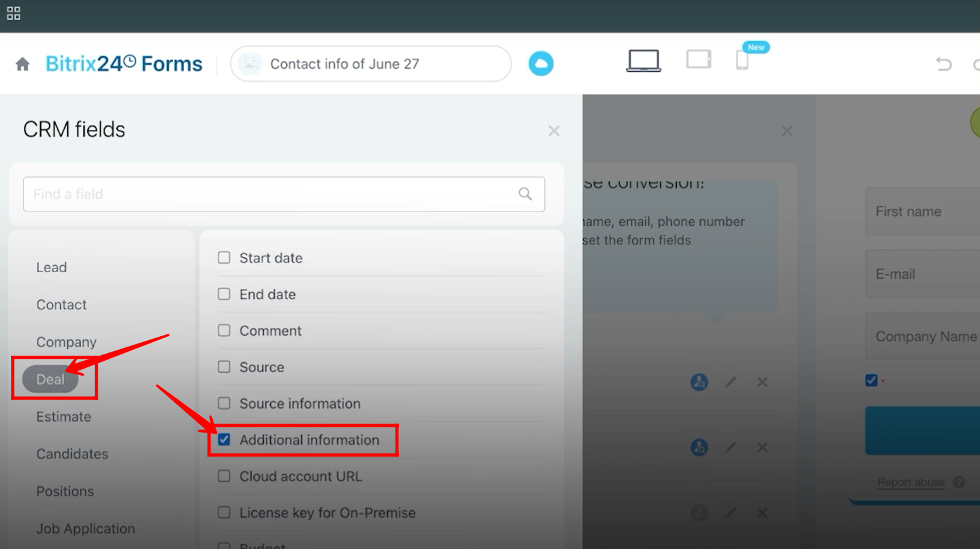Check License key for On-Premise checkbox

tap(224, 512)
